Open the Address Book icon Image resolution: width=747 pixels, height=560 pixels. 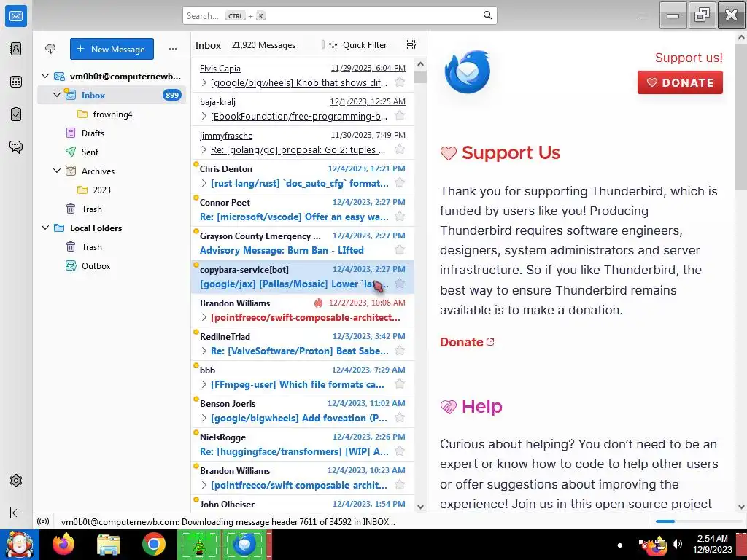click(16, 49)
